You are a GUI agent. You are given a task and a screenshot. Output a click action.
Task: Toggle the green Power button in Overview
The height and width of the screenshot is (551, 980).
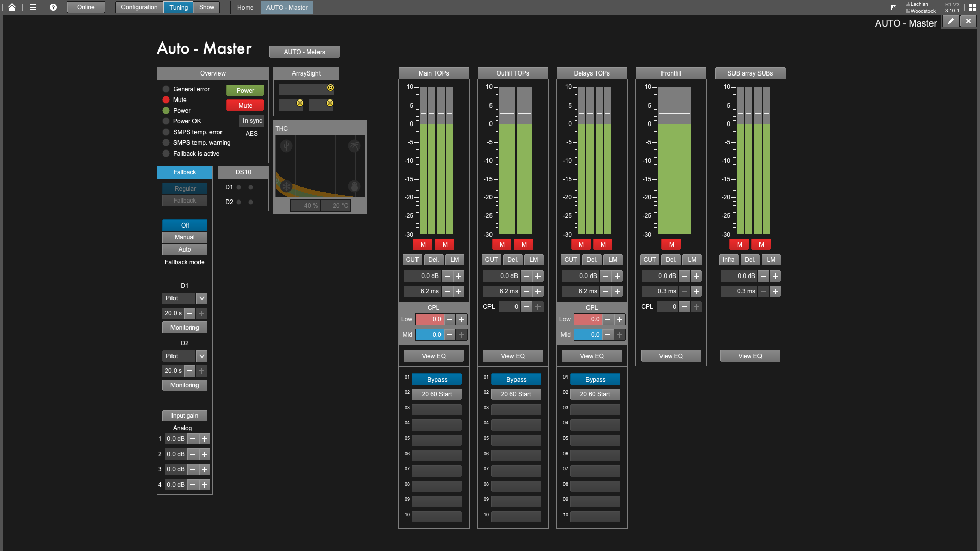tap(245, 91)
